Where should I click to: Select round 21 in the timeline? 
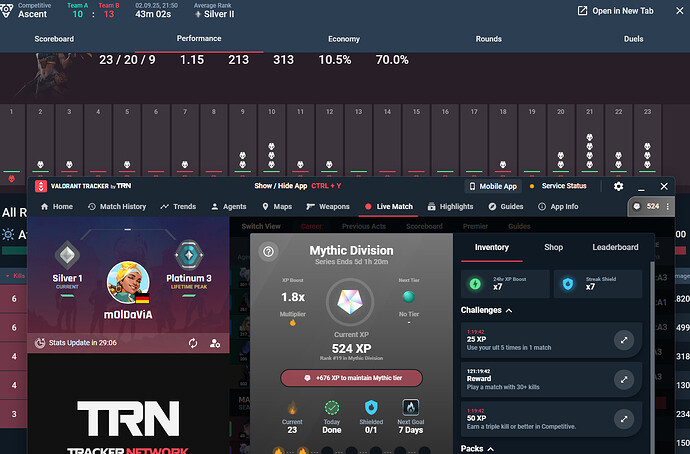coord(590,140)
